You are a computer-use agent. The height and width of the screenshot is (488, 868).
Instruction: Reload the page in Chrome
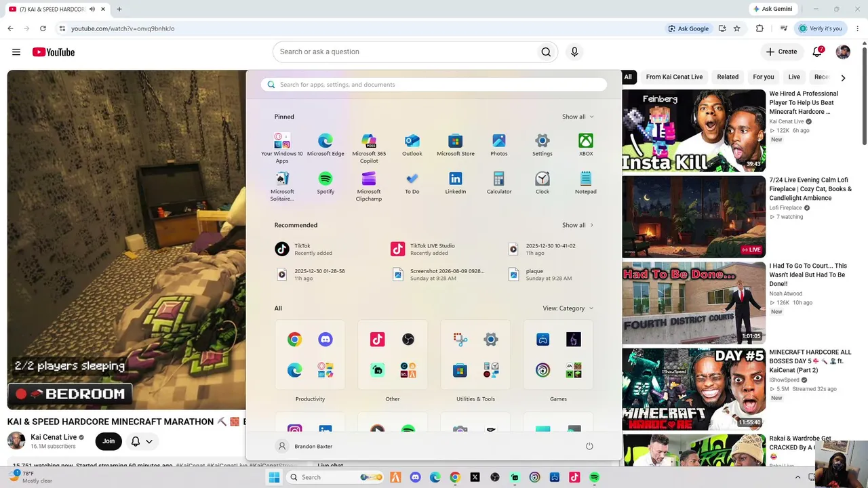43,28
